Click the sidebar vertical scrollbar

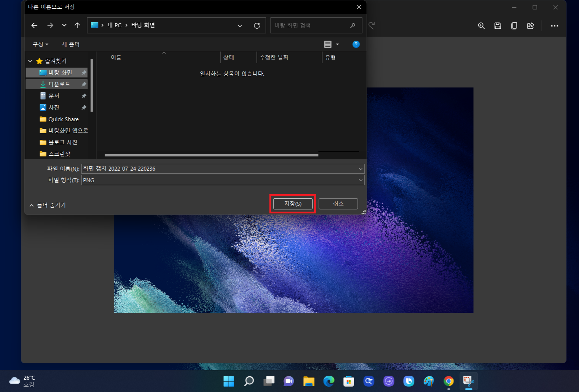(x=92, y=85)
